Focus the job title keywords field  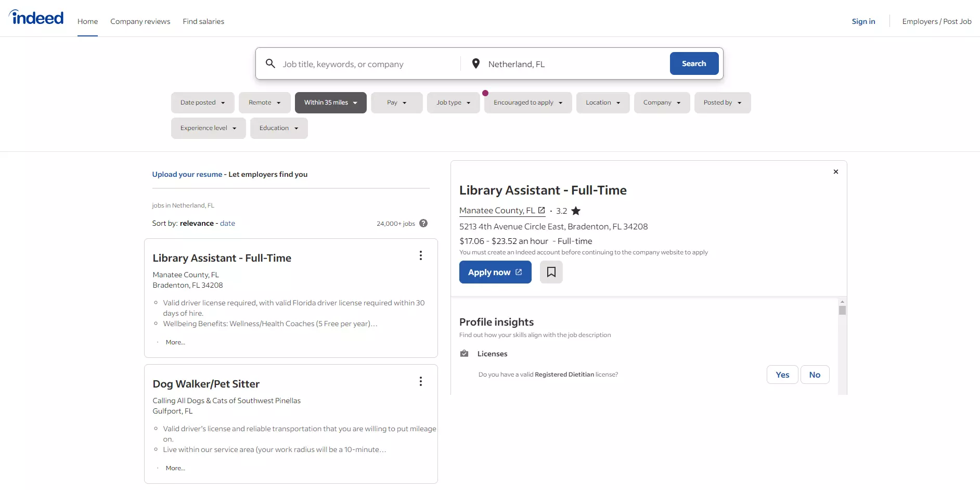[368, 64]
